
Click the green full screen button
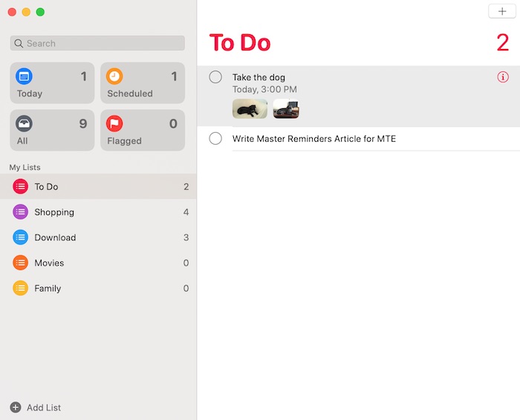[x=40, y=13]
